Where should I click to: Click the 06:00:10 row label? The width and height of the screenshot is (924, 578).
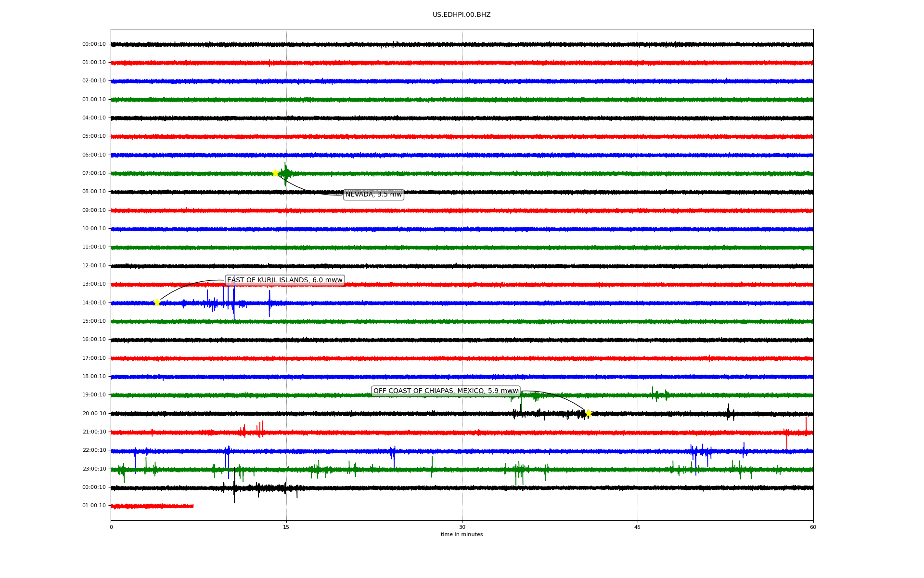pos(94,155)
